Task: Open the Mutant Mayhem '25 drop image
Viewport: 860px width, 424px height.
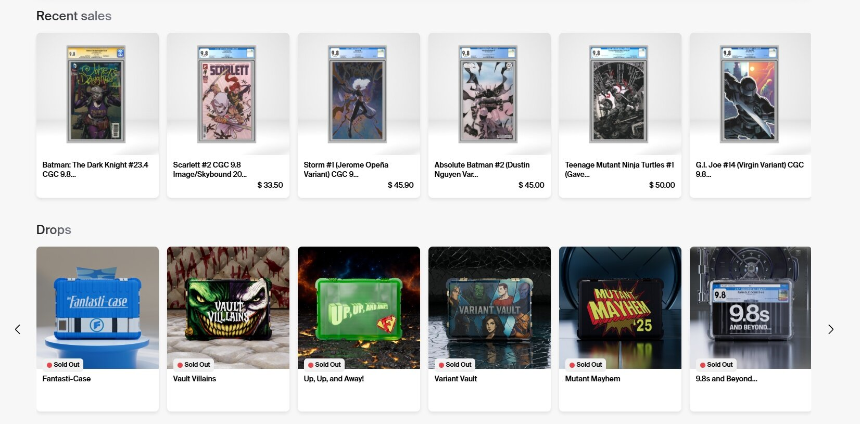Action: click(x=620, y=308)
